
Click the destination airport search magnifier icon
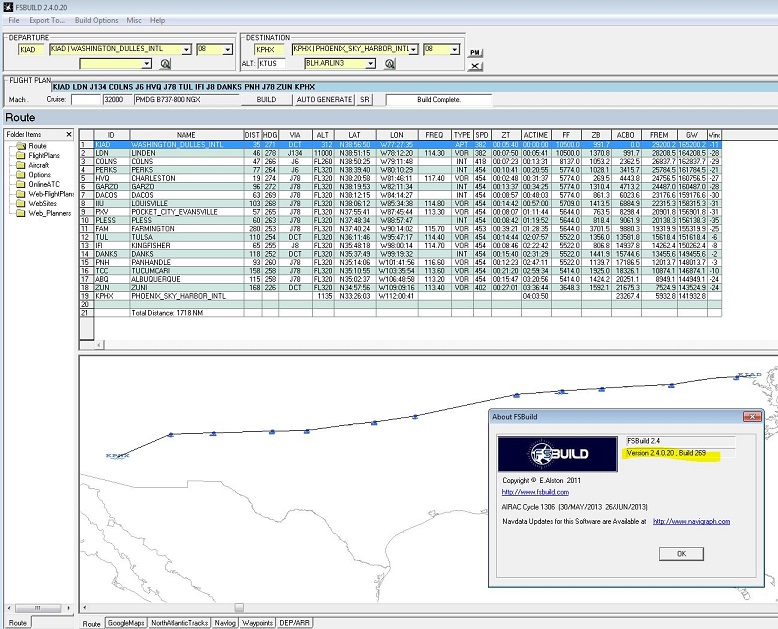pyautogui.click(x=389, y=63)
